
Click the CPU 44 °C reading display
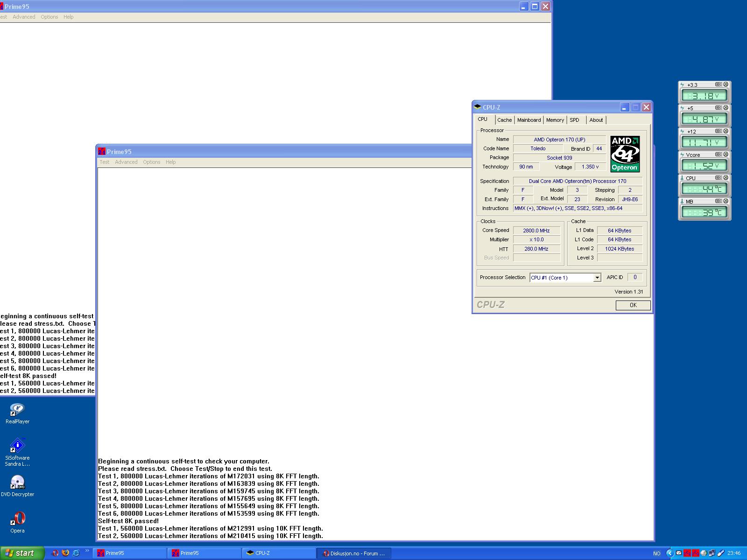[705, 189]
